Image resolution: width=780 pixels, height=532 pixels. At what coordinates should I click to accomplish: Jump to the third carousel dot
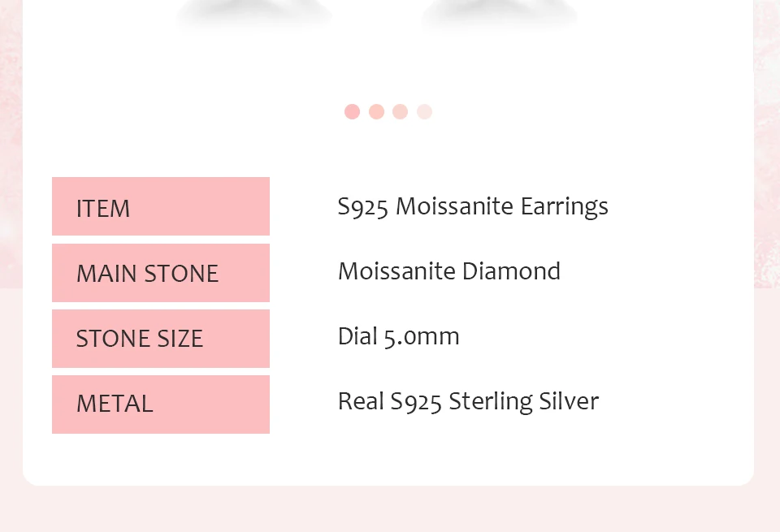400,112
